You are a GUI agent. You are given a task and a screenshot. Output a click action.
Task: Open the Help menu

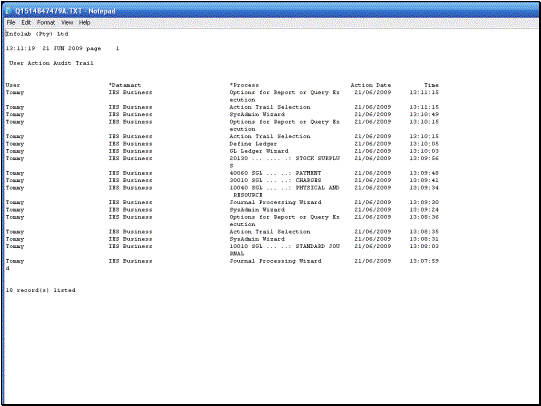(85, 22)
